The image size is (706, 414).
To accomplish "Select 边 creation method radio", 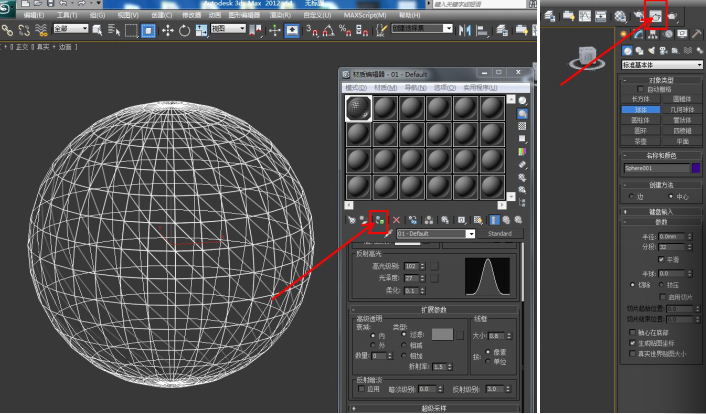I will (x=631, y=196).
